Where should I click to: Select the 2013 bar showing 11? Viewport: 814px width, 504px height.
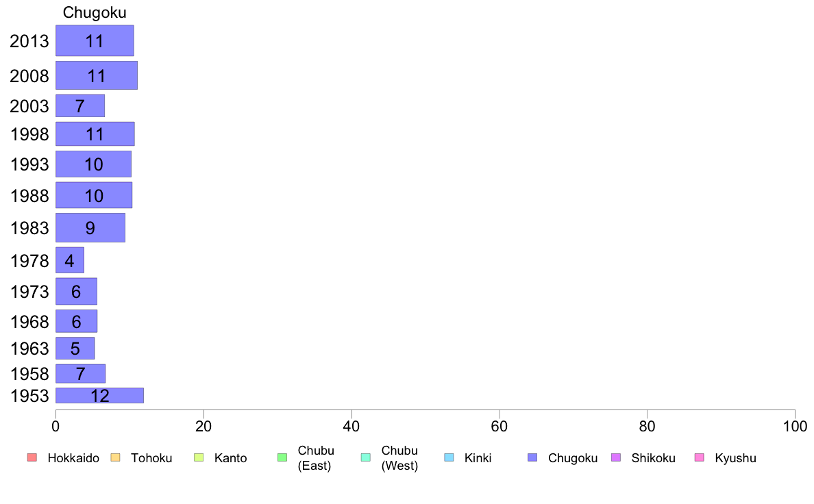(x=95, y=40)
